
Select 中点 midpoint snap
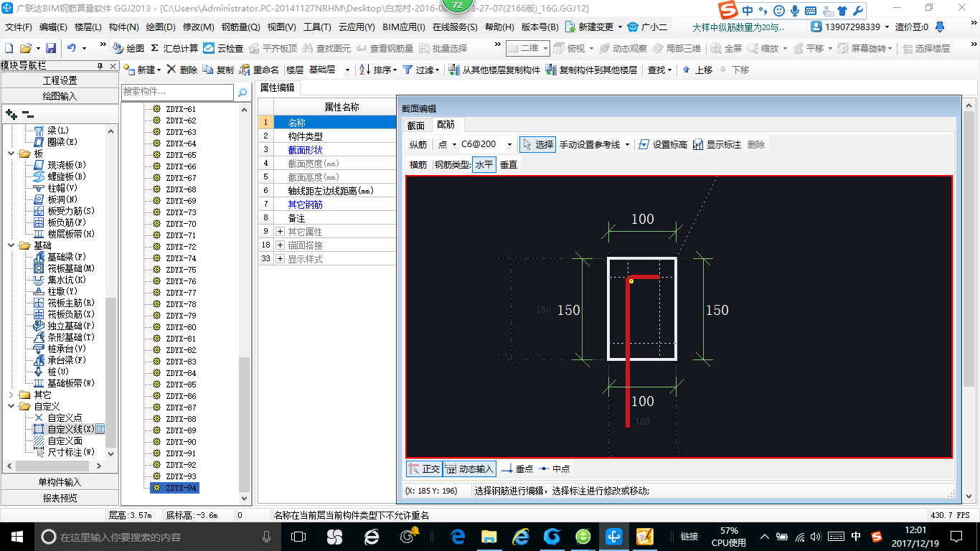click(554, 468)
